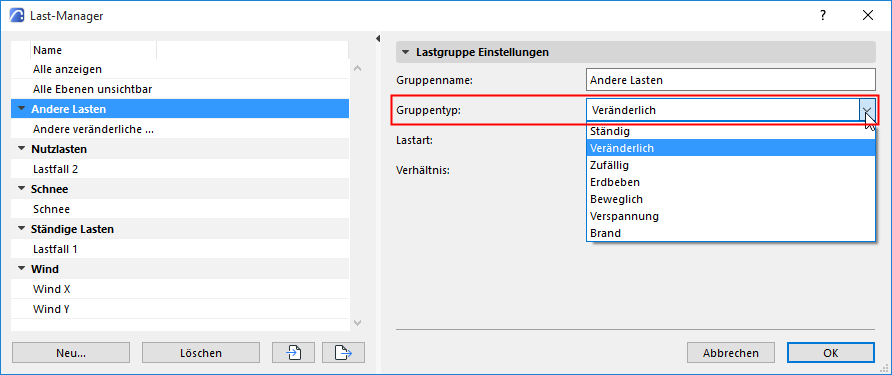Click the list scroll down arrow

pyautogui.click(x=357, y=323)
